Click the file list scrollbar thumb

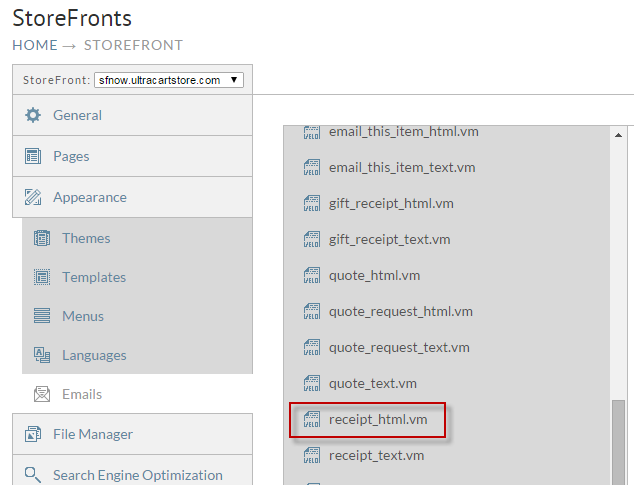pos(618,442)
